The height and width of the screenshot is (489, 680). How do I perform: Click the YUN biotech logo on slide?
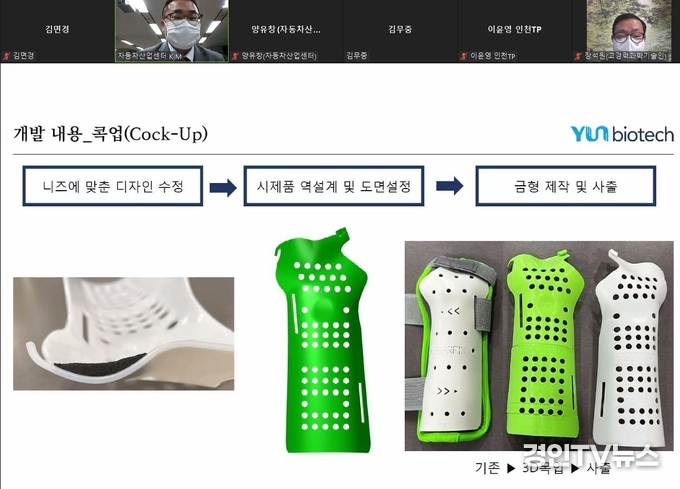pos(622,134)
